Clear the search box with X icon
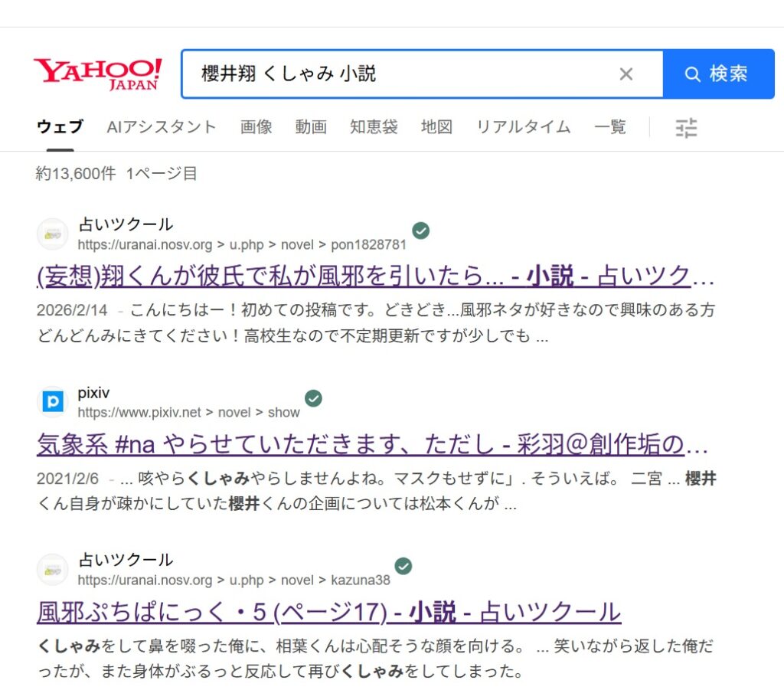 point(626,74)
